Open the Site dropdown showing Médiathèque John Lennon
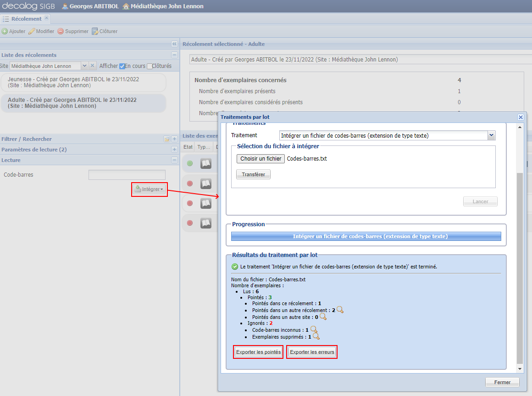This screenshot has height=396, width=532. (x=85, y=66)
